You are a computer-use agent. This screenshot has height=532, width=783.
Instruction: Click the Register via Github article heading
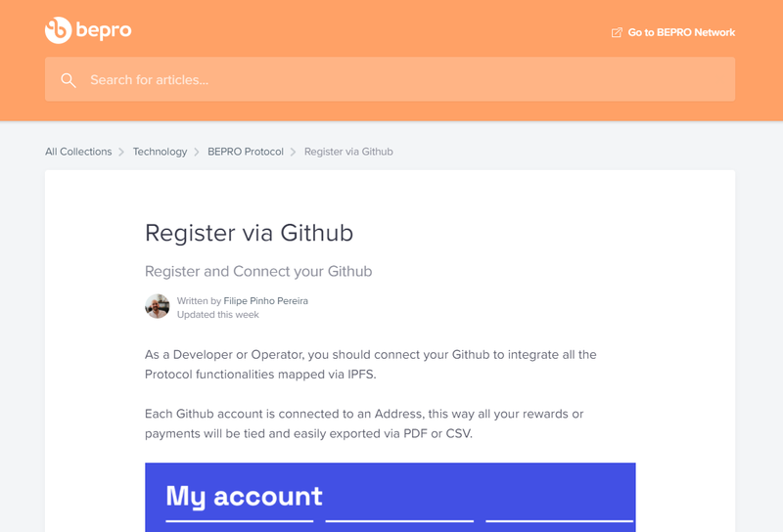(x=249, y=233)
